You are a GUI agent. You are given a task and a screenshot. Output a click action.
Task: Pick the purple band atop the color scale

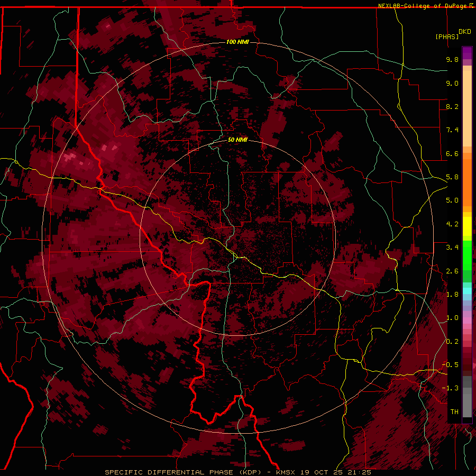coord(467,53)
